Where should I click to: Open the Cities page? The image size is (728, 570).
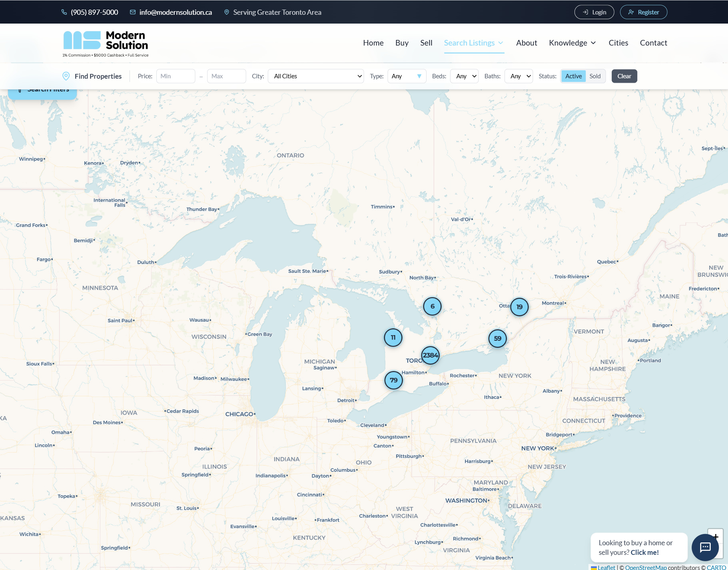[x=618, y=43]
